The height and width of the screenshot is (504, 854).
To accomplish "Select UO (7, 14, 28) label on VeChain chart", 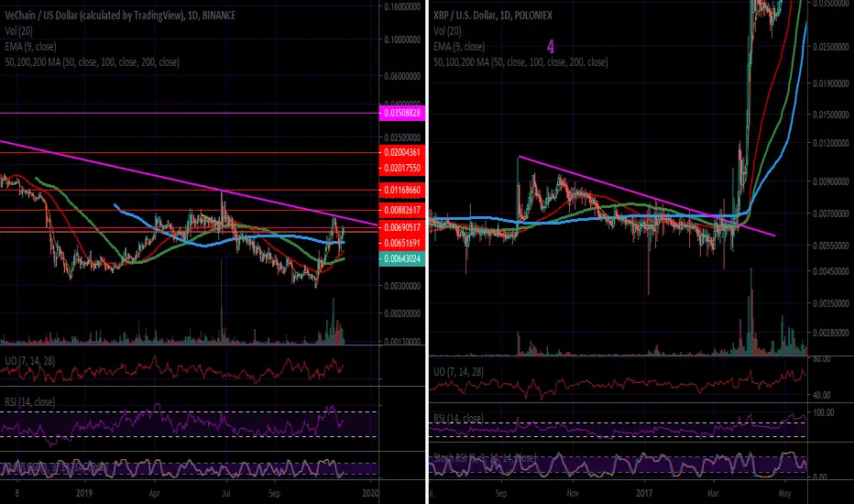I will point(30,361).
